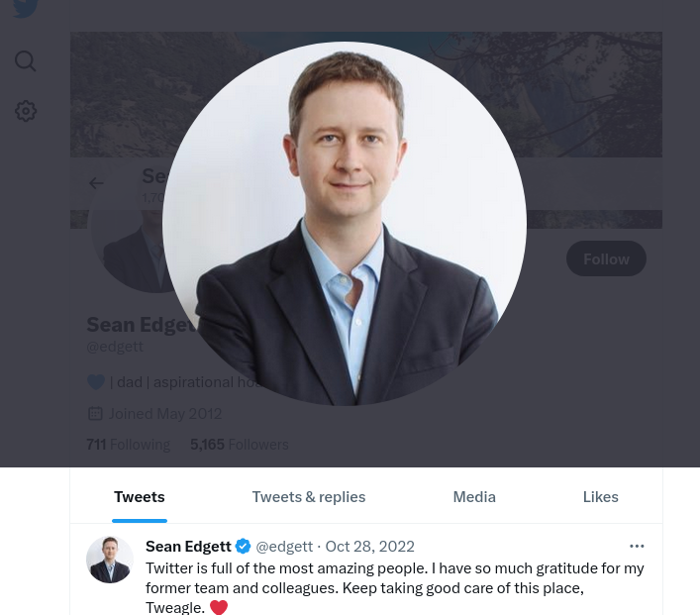The width and height of the screenshot is (700, 615).
Task: Open the Oct 28, 2022 tweet timestamp
Action: 369,547
